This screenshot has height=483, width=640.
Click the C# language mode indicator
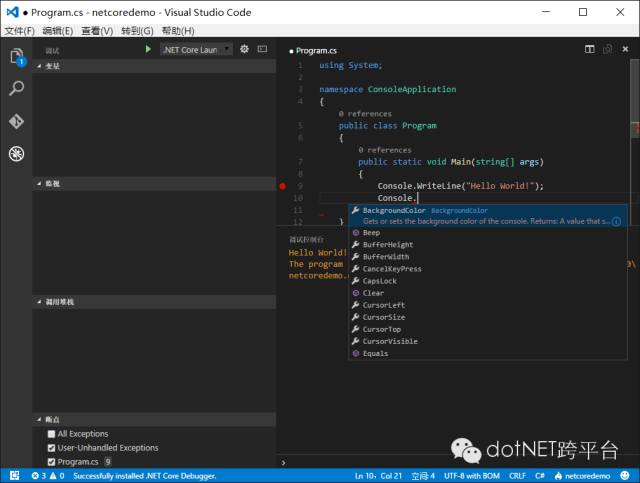click(540, 476)
